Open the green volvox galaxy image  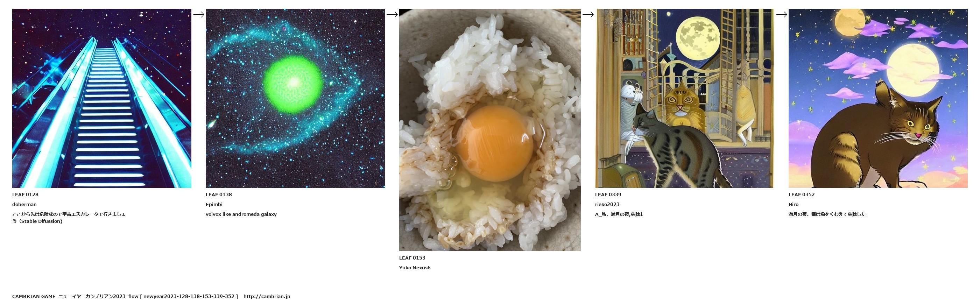pos(295,98)
